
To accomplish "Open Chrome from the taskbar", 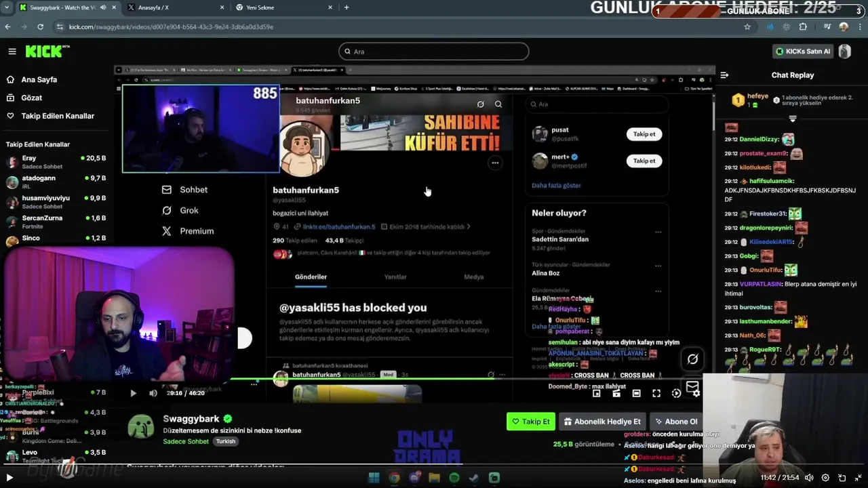I will point(394,478).
